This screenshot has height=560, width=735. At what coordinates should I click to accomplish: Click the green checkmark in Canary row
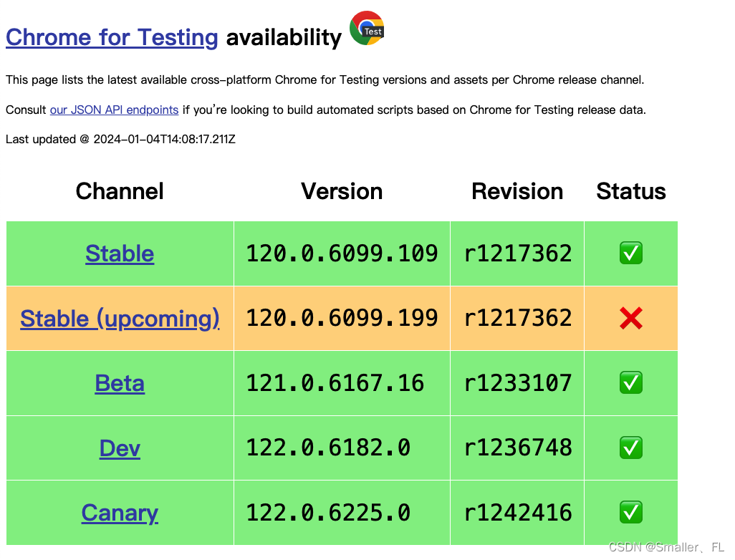pyautogui.click(x=631, y=512)
